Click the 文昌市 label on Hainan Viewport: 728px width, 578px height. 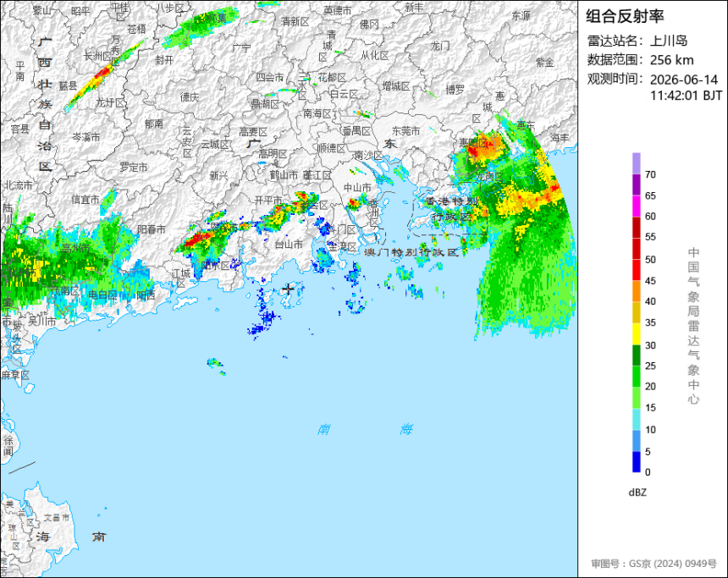[x=56, y=517]
